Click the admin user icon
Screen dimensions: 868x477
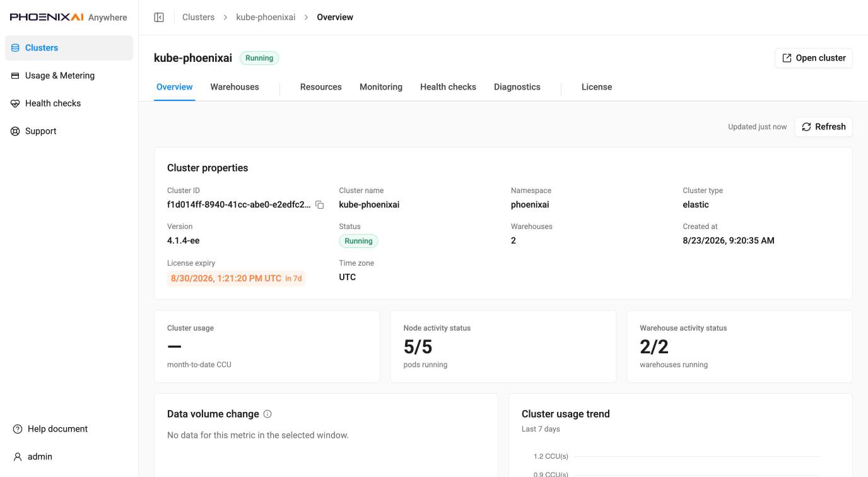pos(18,457)
